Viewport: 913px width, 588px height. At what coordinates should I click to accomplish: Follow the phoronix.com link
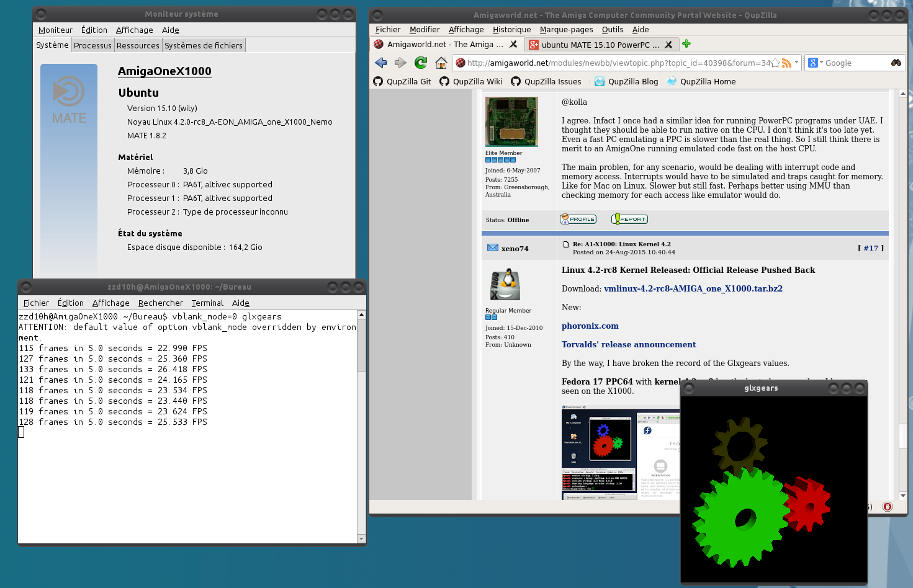pos(590,326)
